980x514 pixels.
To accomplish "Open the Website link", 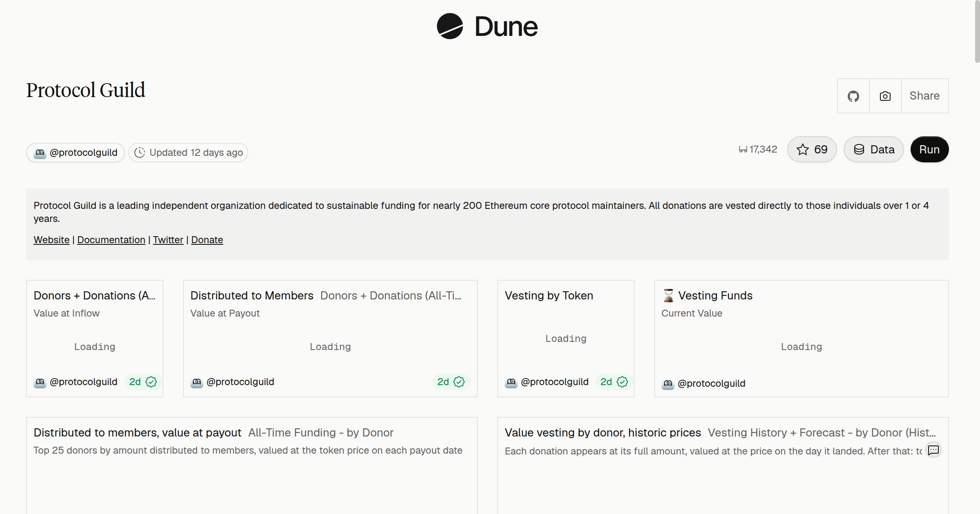I will click(x=51, y=240).
